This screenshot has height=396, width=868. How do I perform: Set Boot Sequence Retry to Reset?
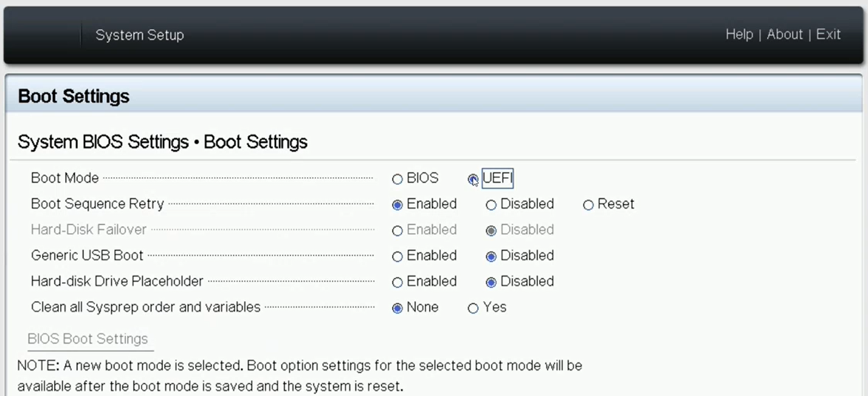(588, 205)
